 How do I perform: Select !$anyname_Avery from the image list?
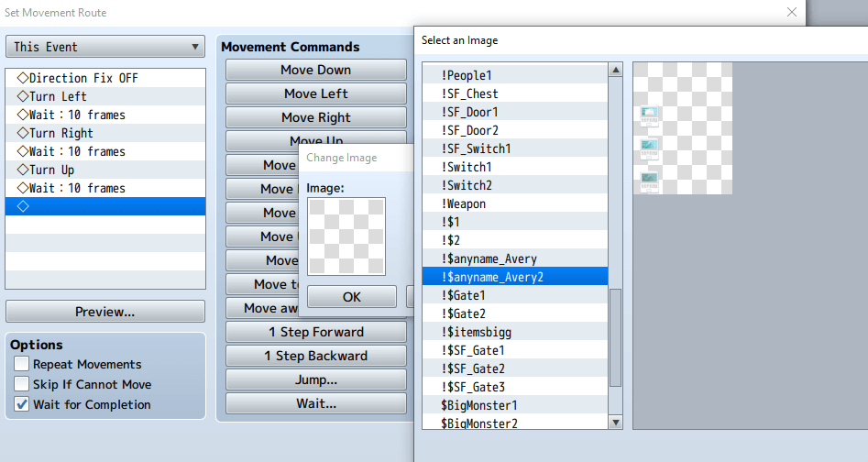tap(489, 258)
